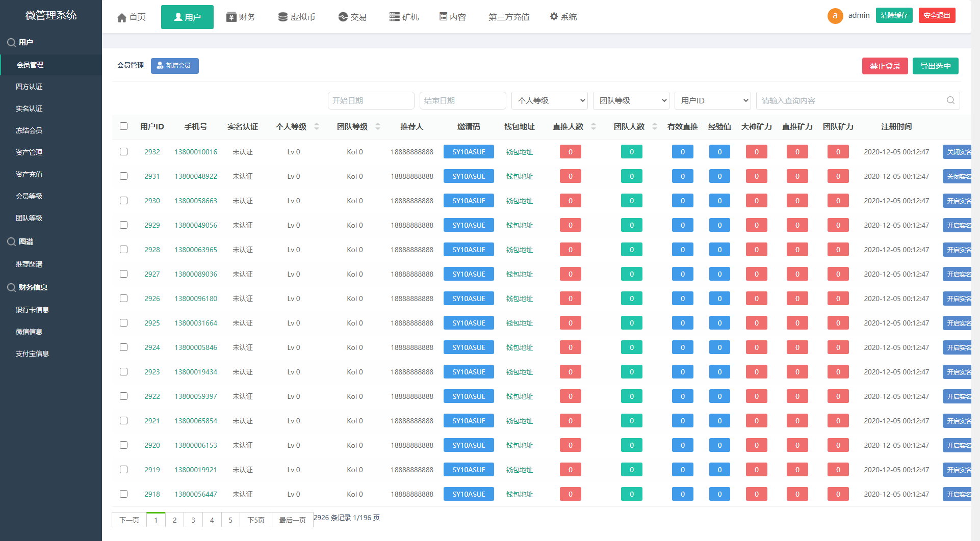Screen dimensions: 980x541
Task: Open 支付宝信息 in the sidebar
Action: [32, 354]
